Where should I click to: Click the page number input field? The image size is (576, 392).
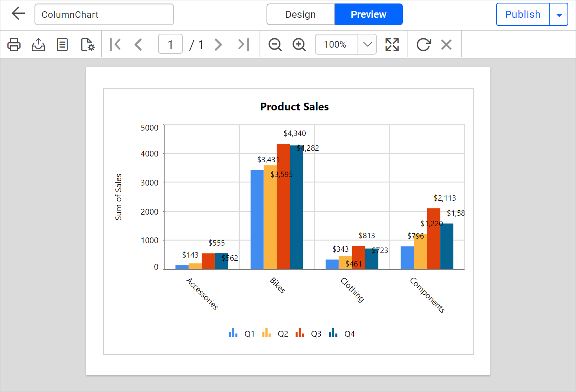[170, 44]
